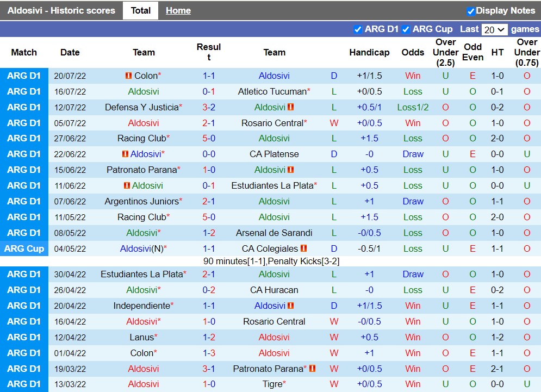
Task: Open the Last games count dropdown
Action: point(494,29)
